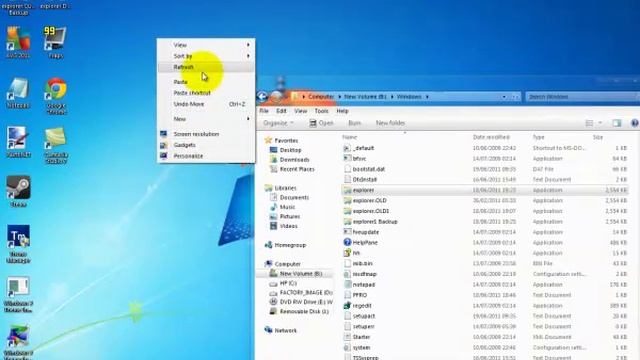Viewport: 640px width, 360px height.
Task: Select the Music library icon
Action: pos(273,207)
